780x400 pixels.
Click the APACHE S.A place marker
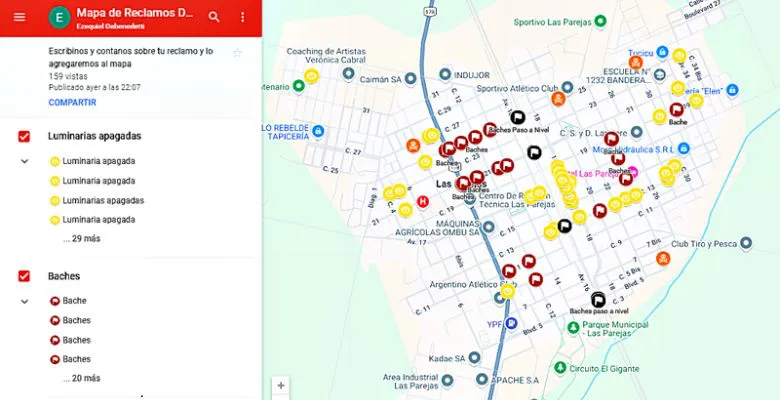point(482,380)
